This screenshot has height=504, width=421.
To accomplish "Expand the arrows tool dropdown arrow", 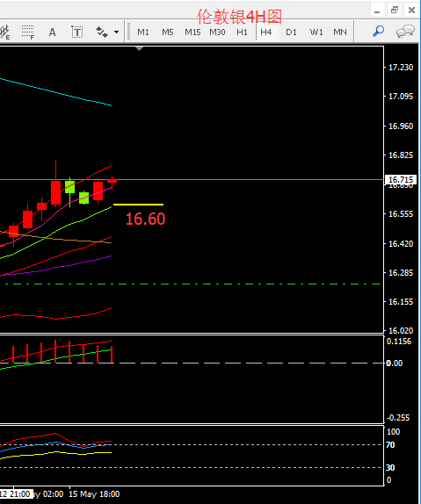I will [116, 32].
